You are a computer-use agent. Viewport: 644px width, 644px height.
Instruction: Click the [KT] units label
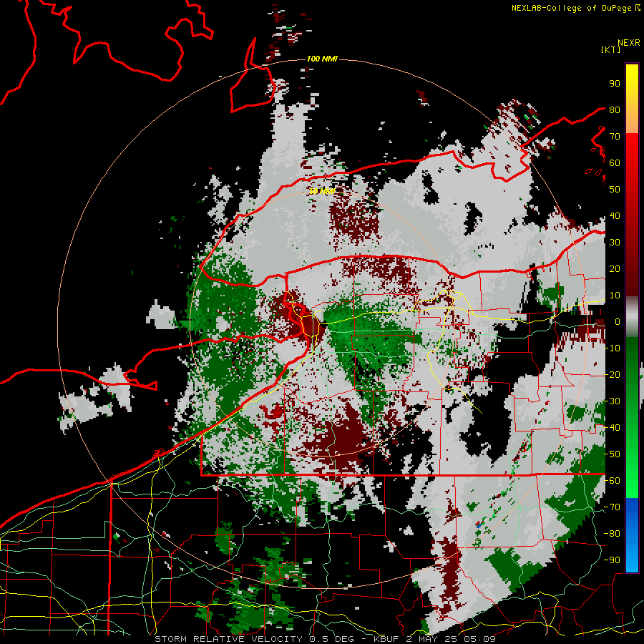coord(610,49)
